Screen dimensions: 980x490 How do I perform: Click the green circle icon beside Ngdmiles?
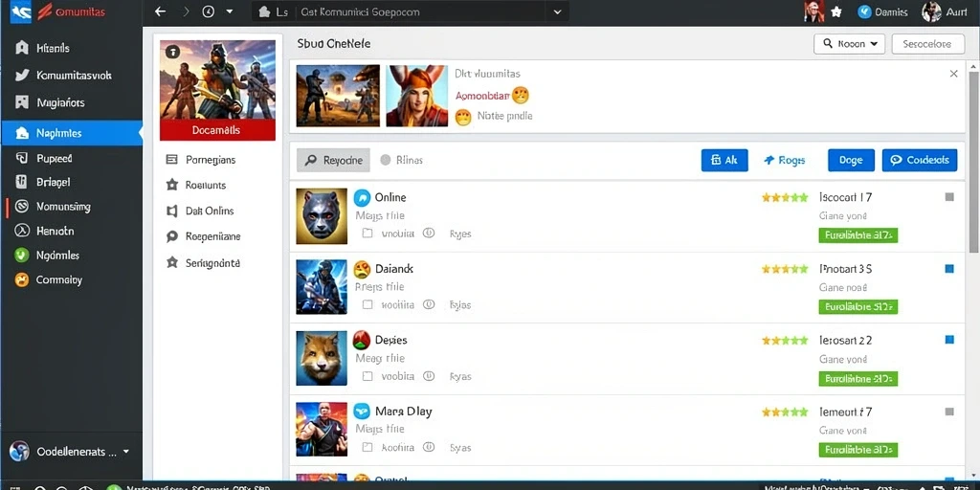point(22,255)
